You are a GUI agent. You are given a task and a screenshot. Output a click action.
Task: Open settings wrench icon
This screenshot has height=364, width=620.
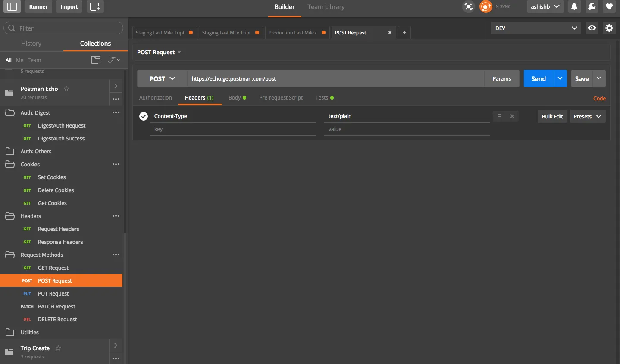(592, 6)
